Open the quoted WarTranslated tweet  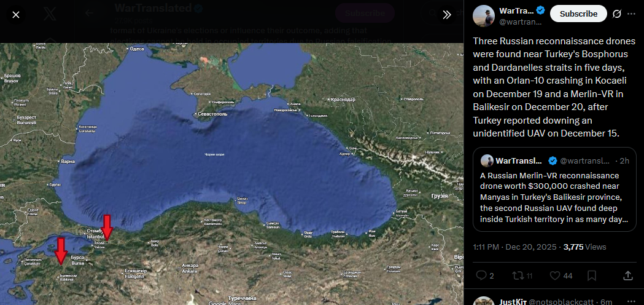[554, 189]
